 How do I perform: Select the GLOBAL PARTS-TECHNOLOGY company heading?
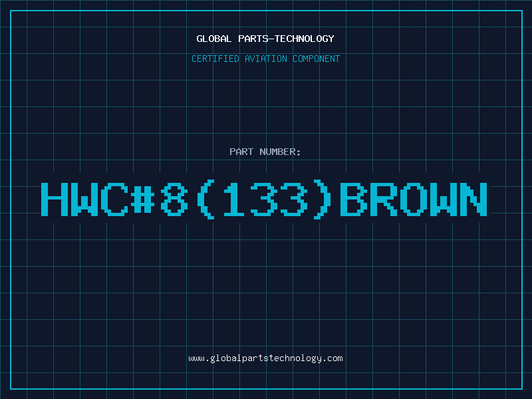(x=265, y=39)
